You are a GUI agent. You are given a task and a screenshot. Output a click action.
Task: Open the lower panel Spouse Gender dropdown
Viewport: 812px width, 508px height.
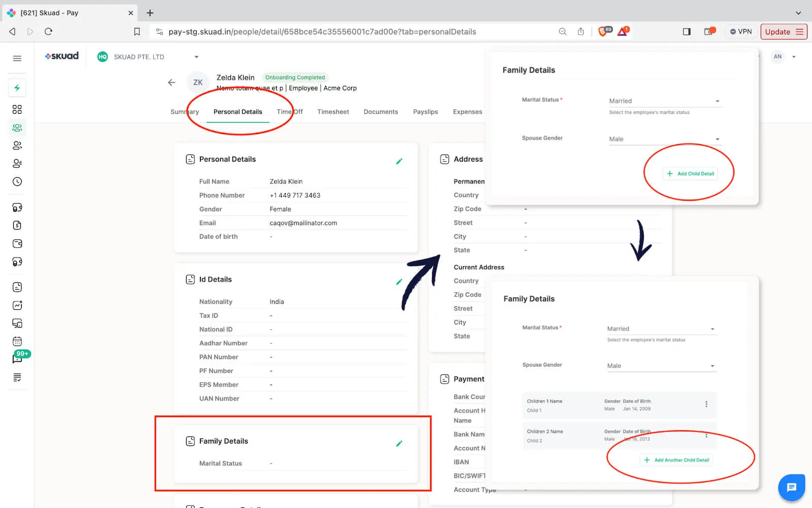point(662,366)
